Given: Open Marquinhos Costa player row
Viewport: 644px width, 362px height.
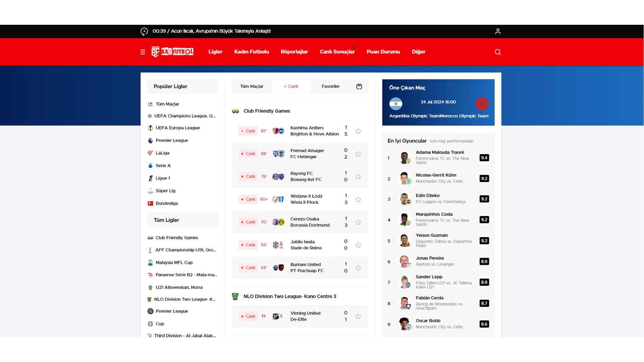Looking at the screenshot, I should (438, 220).
